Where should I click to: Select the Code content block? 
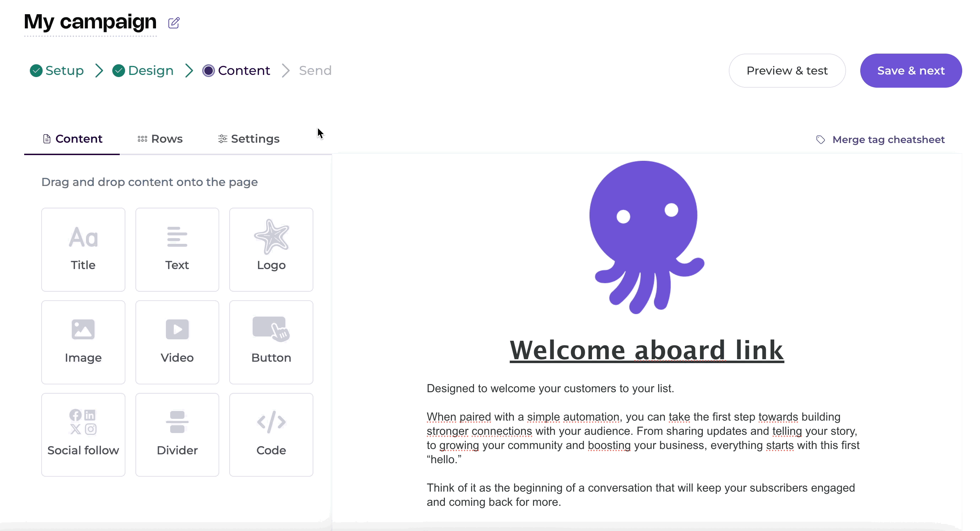[271, 434]
